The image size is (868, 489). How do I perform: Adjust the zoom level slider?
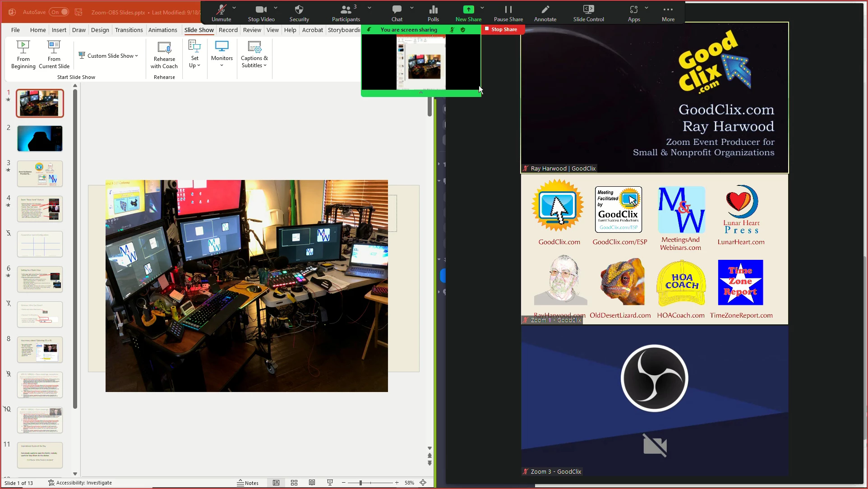coord(360,483)
